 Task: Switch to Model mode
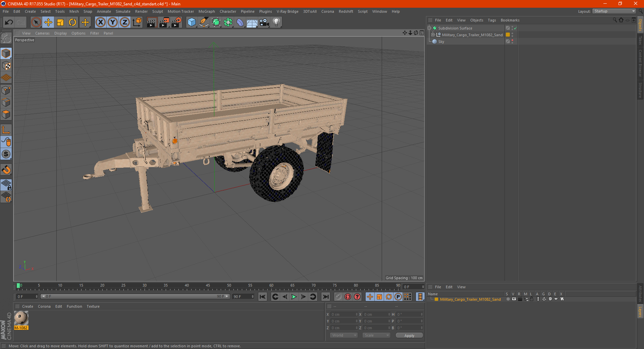pos(6,53)
